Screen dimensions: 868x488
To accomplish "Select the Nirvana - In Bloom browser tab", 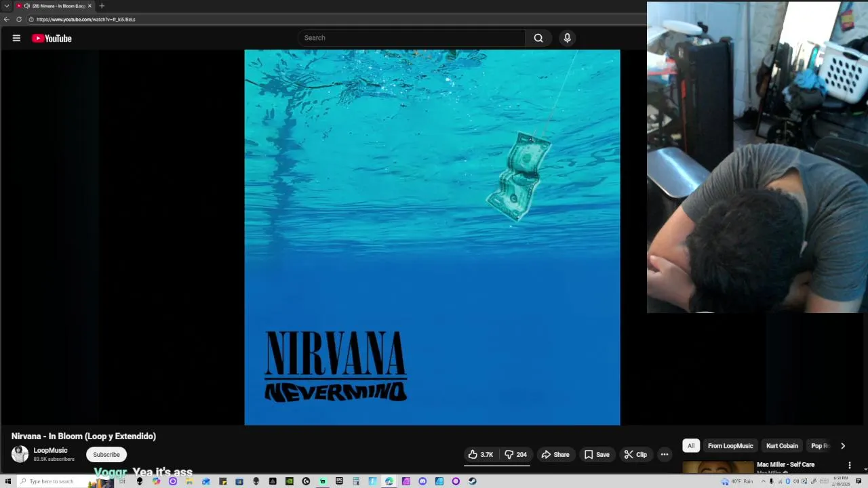I will tap(54, 6).
